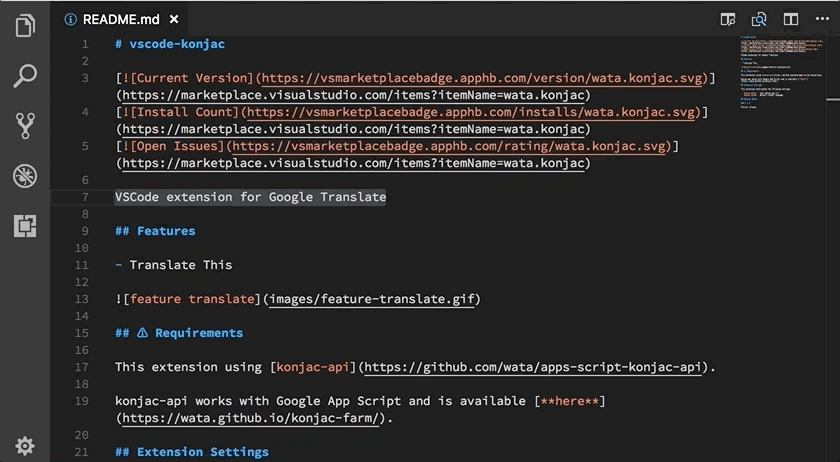Viewport: 840px width, 462px height.
Task: Open the More Actions ellipsis menu
Action: (822, 19)
